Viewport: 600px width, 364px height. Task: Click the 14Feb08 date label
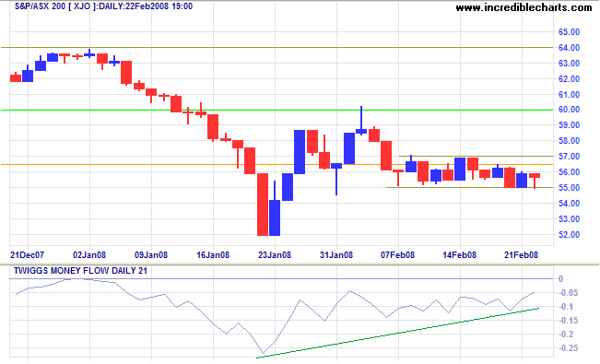point(460,255)
